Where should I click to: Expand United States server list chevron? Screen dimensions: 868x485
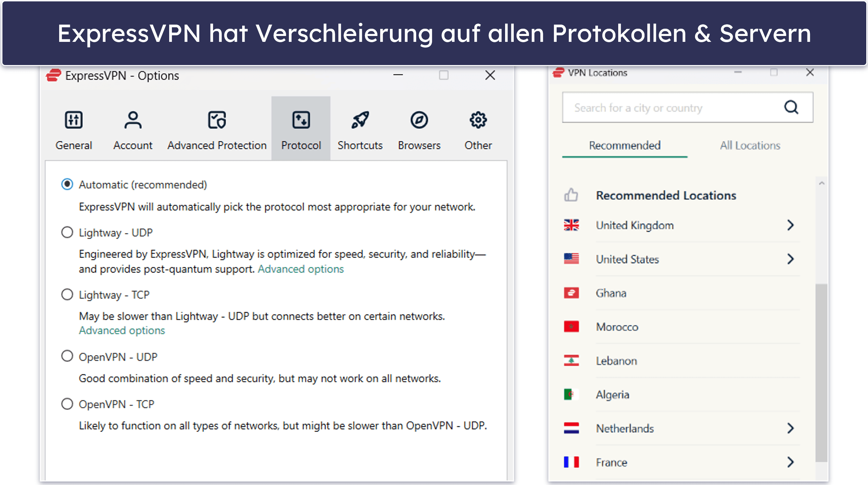[790, 259]
